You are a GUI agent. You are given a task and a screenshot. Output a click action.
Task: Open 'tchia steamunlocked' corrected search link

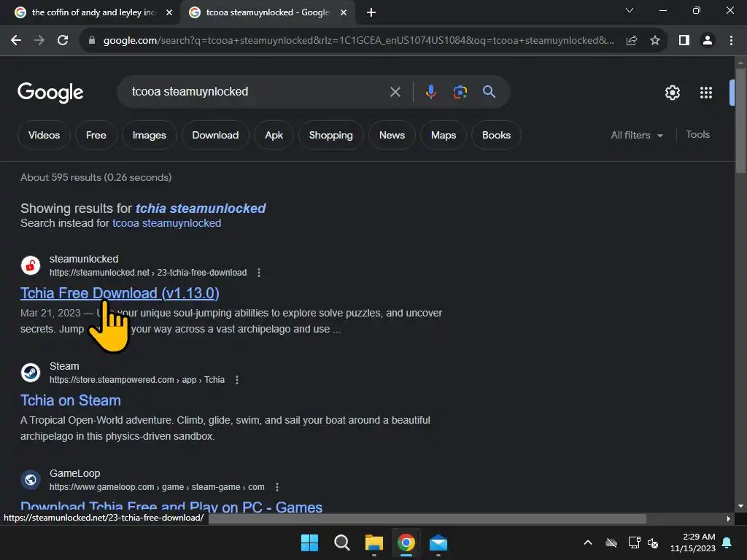[201, 209]
